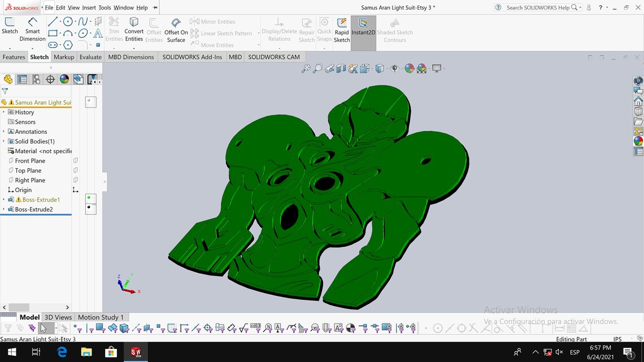The height and width of the screenshot is (362, 644).
Task: Click the Edit Appearance color ball icon
Action: (409, 68)
